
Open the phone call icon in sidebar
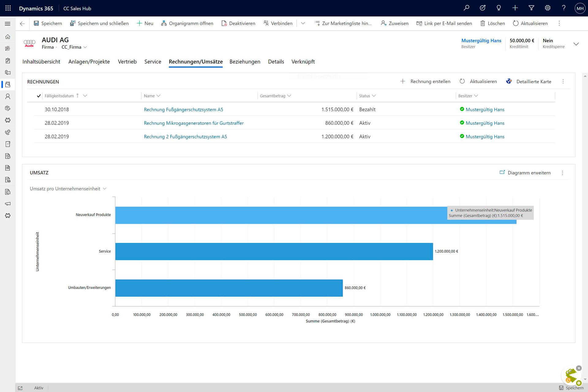[x=8, y=132]
